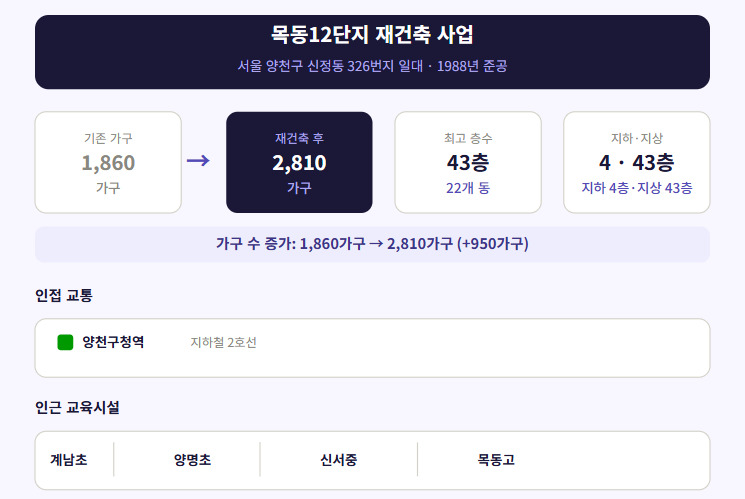Select the 신서중 school entry

tap(339, 460)
